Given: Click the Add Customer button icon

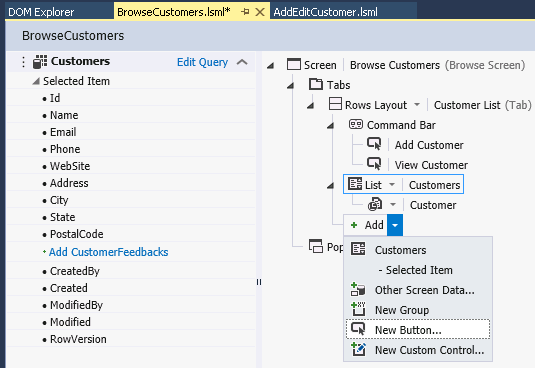Looking at the screenshot, I should (x=374, y=144).
